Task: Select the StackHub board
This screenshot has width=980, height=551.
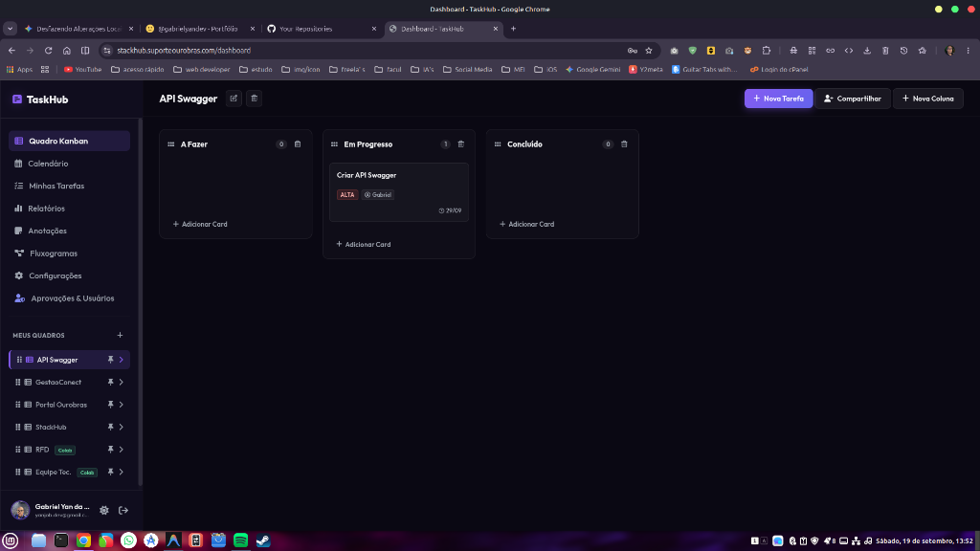Action: coord(51,428)
